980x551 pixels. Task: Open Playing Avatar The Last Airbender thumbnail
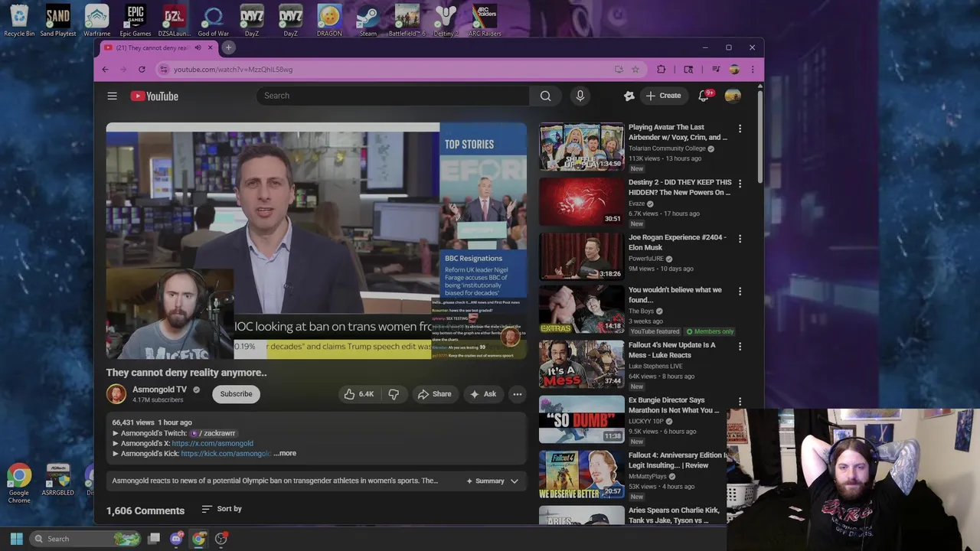(582, 146)
